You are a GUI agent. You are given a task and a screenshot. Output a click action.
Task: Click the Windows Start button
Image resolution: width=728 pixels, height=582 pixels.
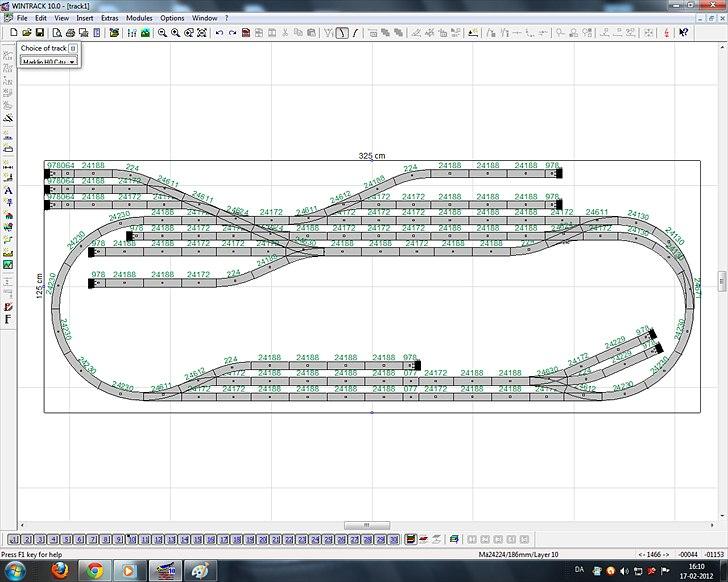coord(17,571)
